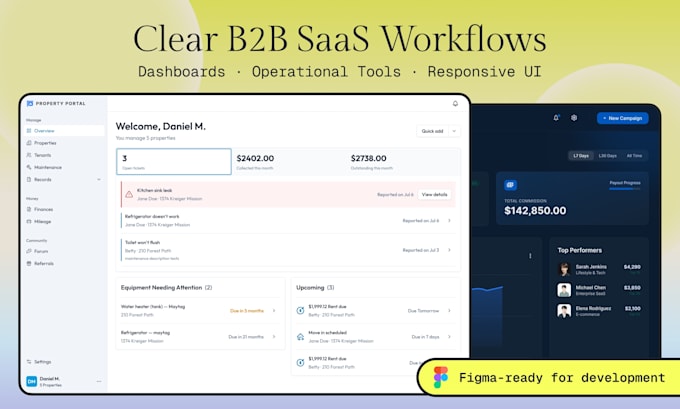This screenshot has width=680, height=409.
Task: Click View details on Kitchen sink leak
Action: coord(435,195)
